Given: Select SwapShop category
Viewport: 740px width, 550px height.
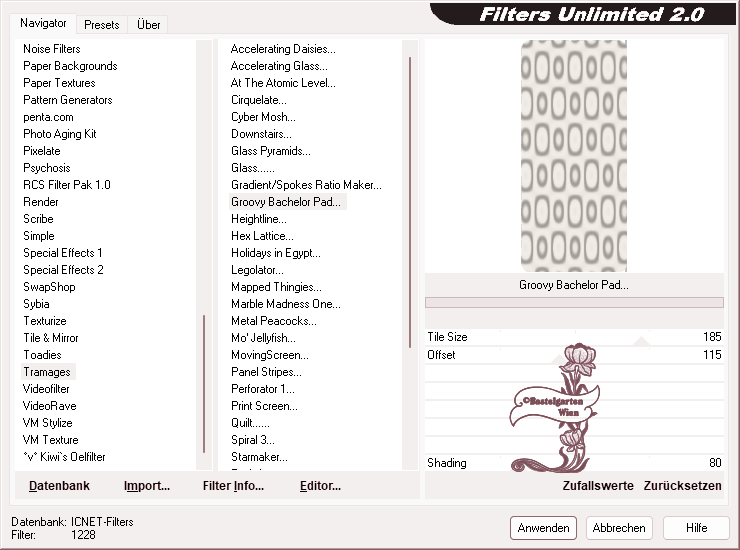Looking at the screenshot, I should coord(50,287).
